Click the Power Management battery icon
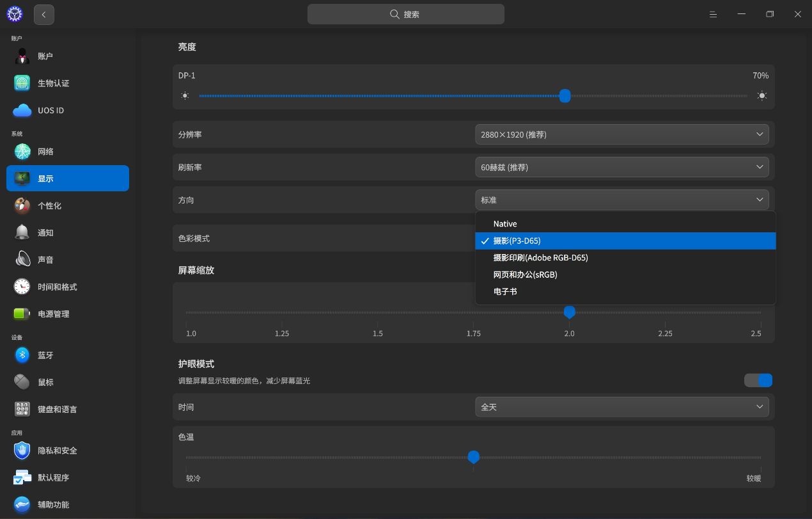 [22, 314]
